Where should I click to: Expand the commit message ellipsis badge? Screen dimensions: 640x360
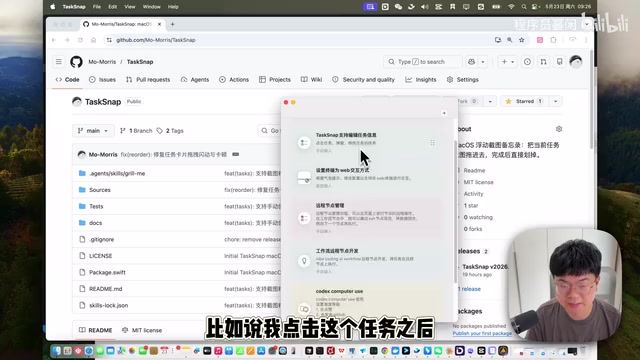click(x=236, y=155)
